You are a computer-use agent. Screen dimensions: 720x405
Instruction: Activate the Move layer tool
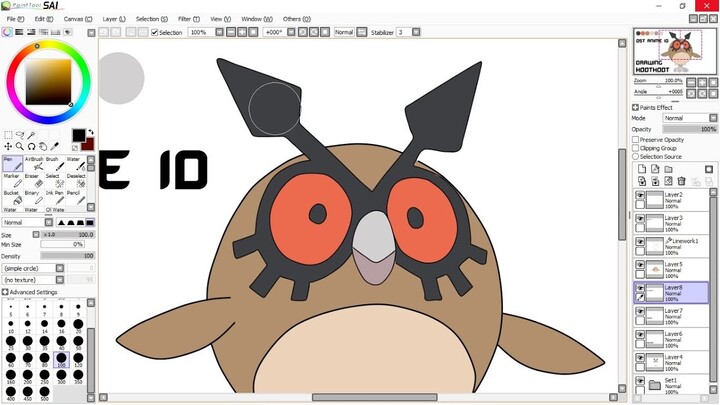8,146
